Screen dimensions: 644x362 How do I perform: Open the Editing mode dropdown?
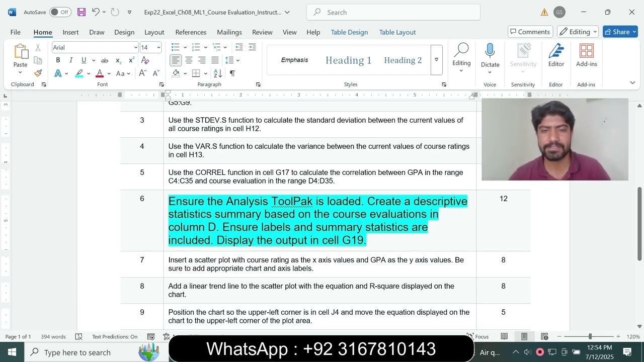pos(578,32)
